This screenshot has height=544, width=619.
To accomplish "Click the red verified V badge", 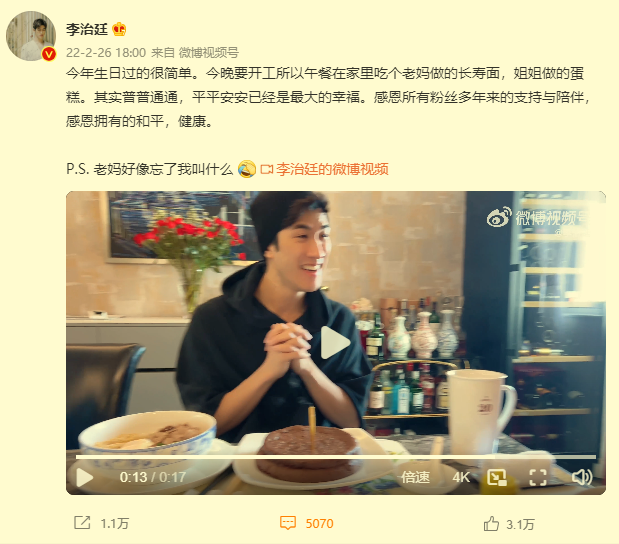I will [x=49, y=54].
